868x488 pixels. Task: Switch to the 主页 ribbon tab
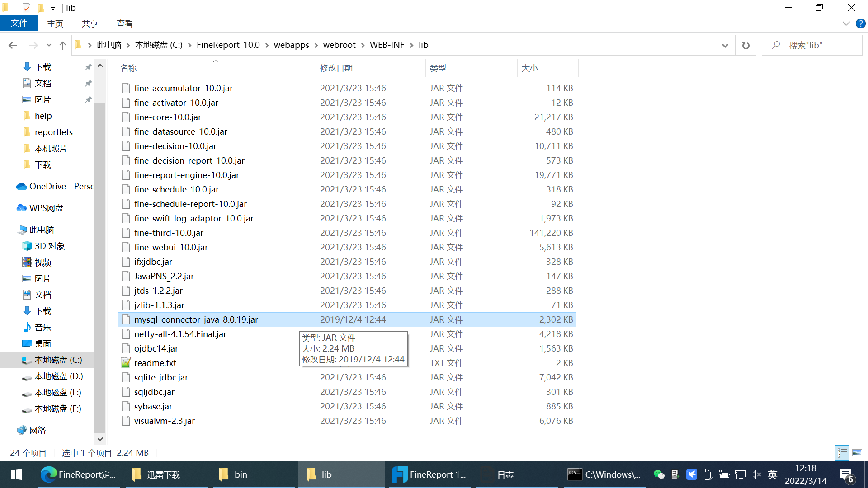coord(55,23)
